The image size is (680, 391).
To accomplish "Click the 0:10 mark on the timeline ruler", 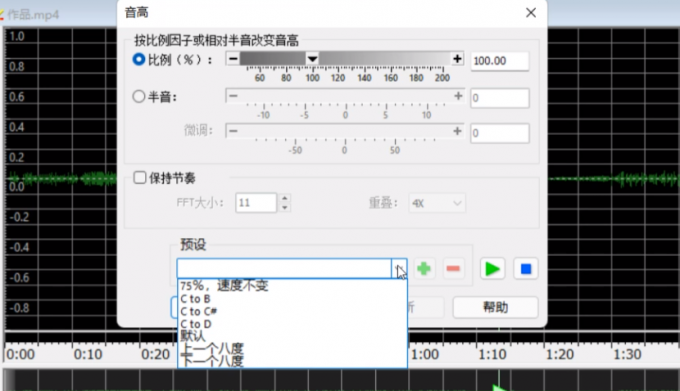I will tap(88, 355).
